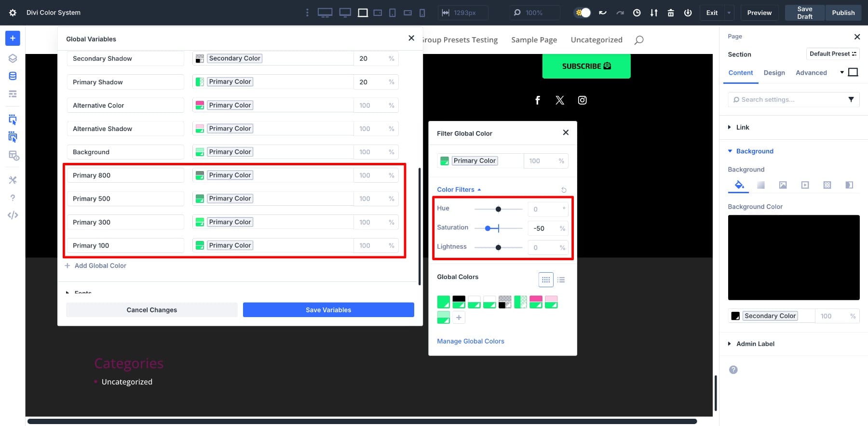Open the Exit button dropdown arrow

(x=729, y=13)
